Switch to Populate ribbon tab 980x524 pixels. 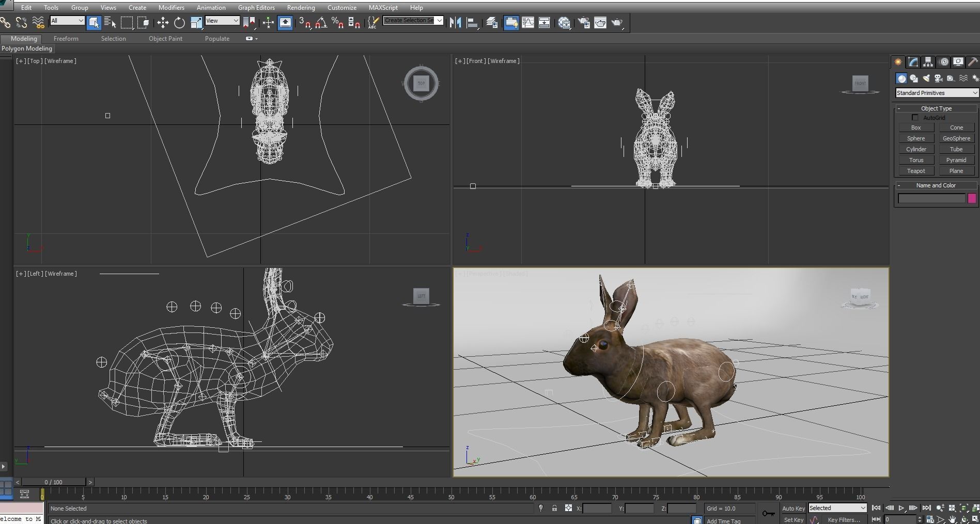[217, 39]
